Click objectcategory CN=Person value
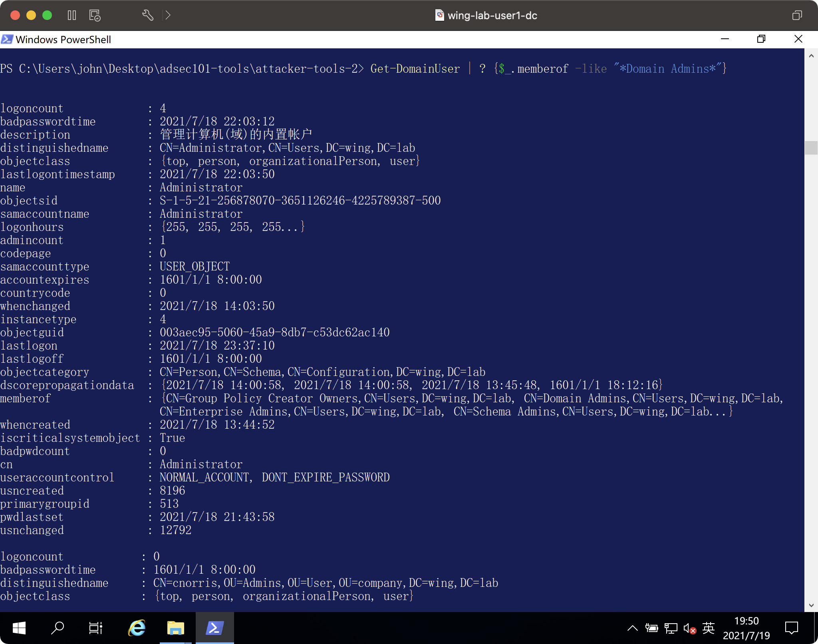The image size is (818, 644). click(323, 372)
